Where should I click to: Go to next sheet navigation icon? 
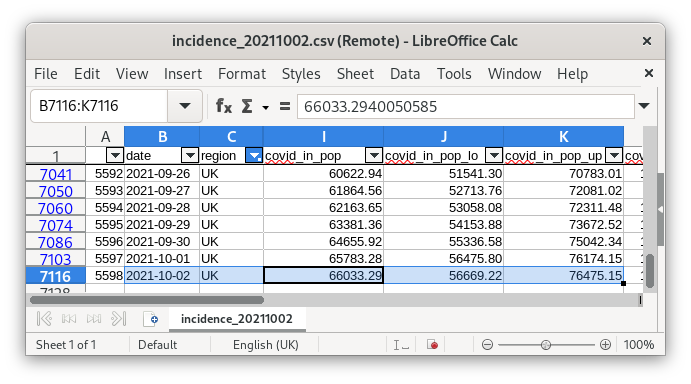(94, 318)
